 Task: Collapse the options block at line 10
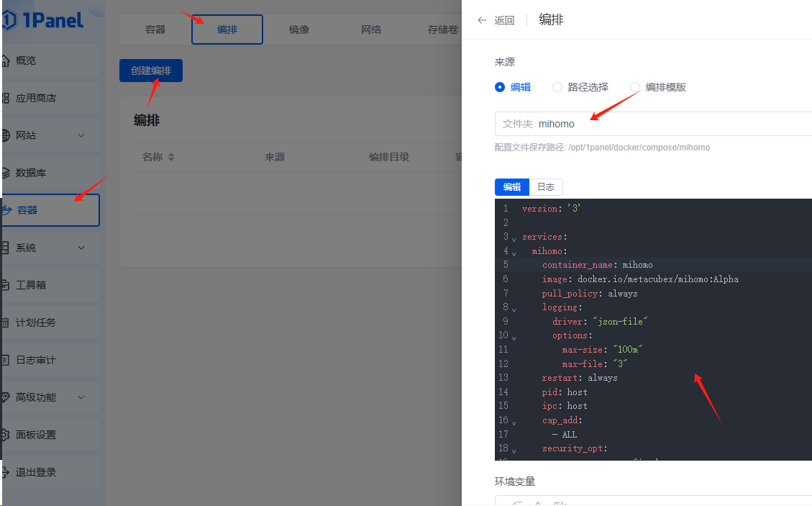tap(514, 338)
